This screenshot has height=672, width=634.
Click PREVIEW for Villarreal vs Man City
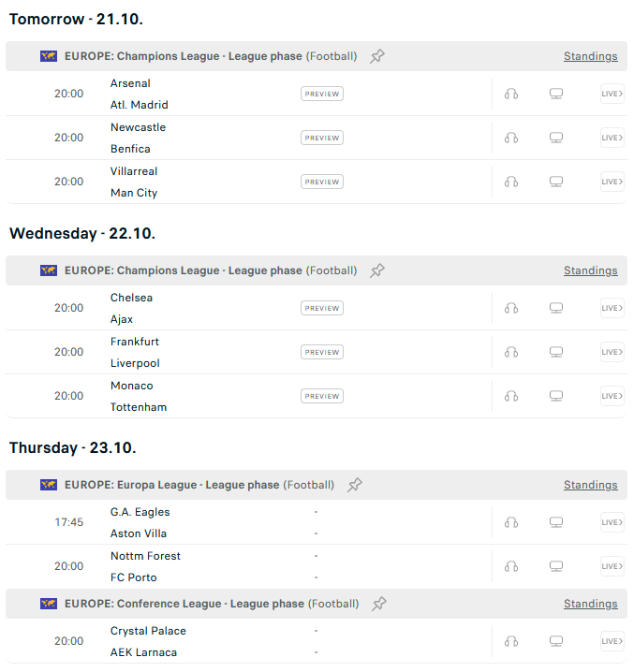tap(322, 182)
